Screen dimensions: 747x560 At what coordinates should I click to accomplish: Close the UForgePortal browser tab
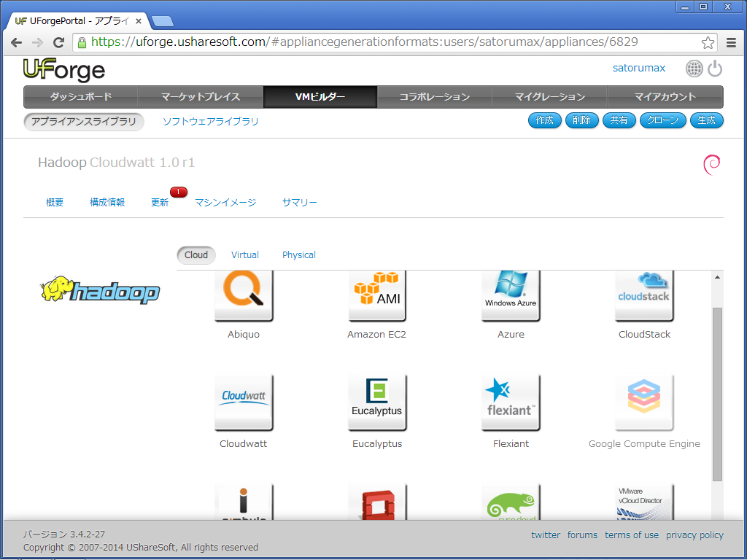[x=138, y=21]
